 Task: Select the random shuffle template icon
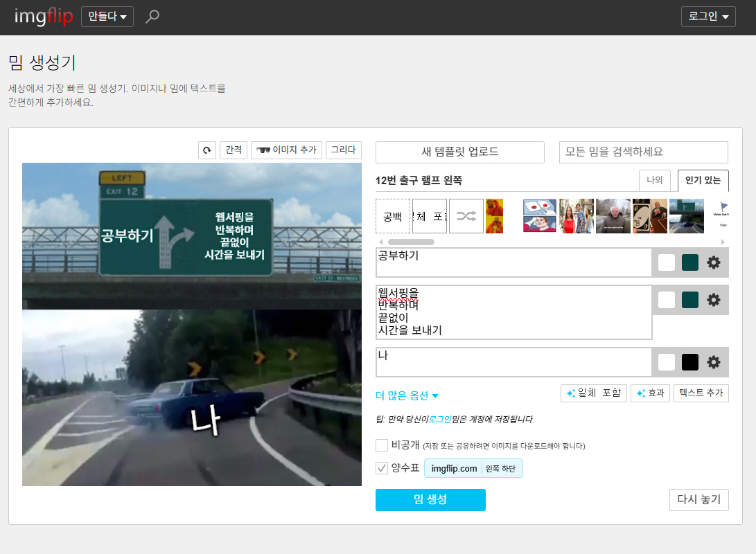point(466,216)
